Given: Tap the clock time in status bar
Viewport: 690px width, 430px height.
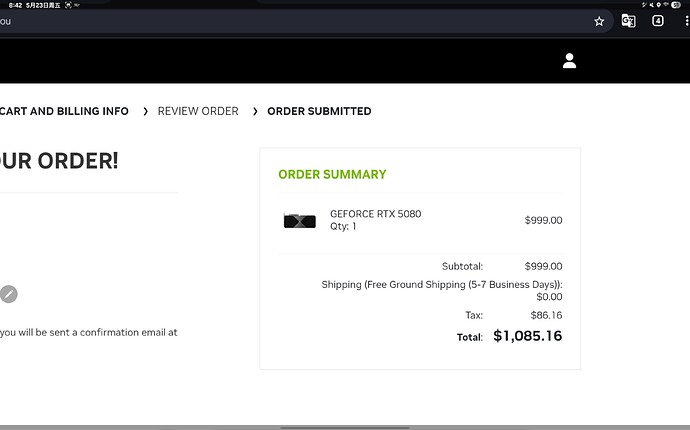Looking at the screenshot, I should pos(15,5).
